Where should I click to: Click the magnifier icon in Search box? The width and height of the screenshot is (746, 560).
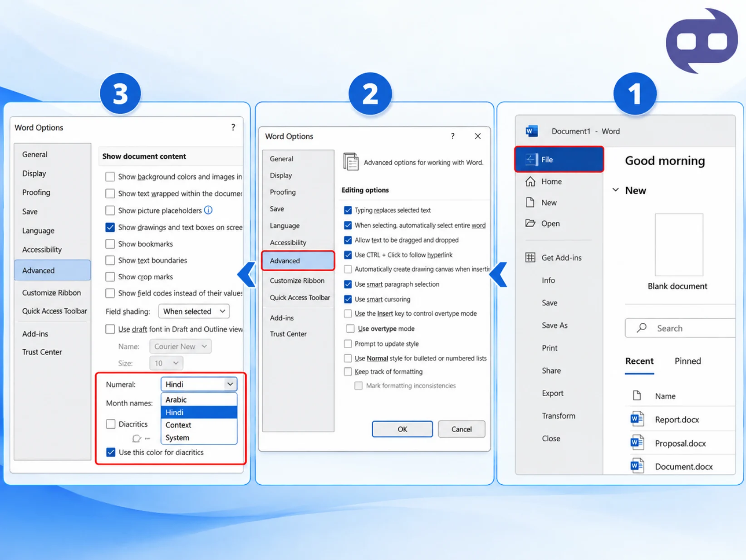pos(642,328)
